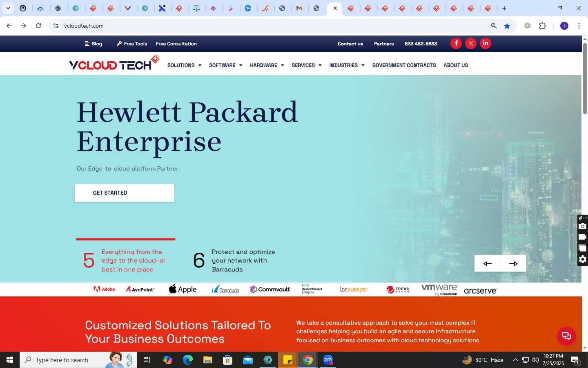This screenshot has height=368, width=588.
Task: Open About Us page
Action: click(456, 65)
